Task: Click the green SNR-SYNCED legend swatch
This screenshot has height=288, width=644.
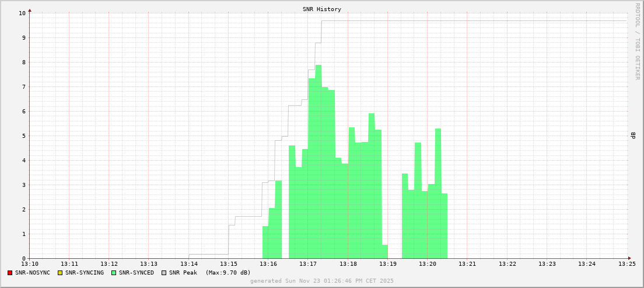Action: 113,273
